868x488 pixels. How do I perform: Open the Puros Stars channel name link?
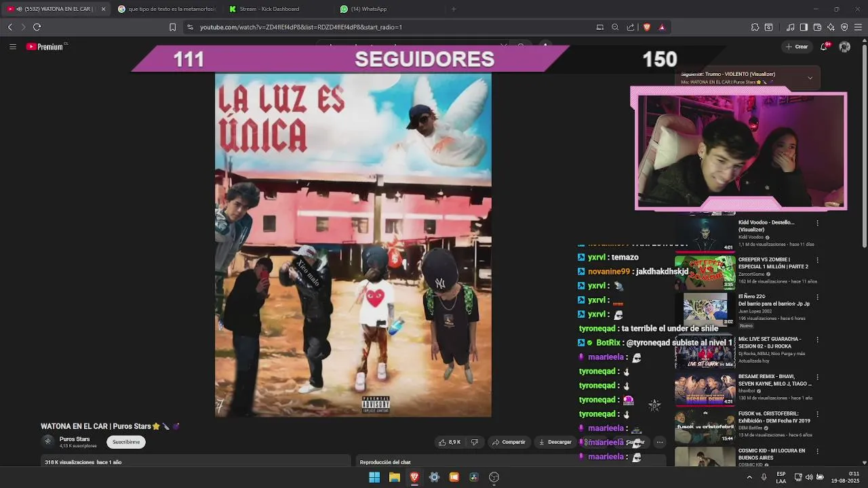tap(75, 439)
